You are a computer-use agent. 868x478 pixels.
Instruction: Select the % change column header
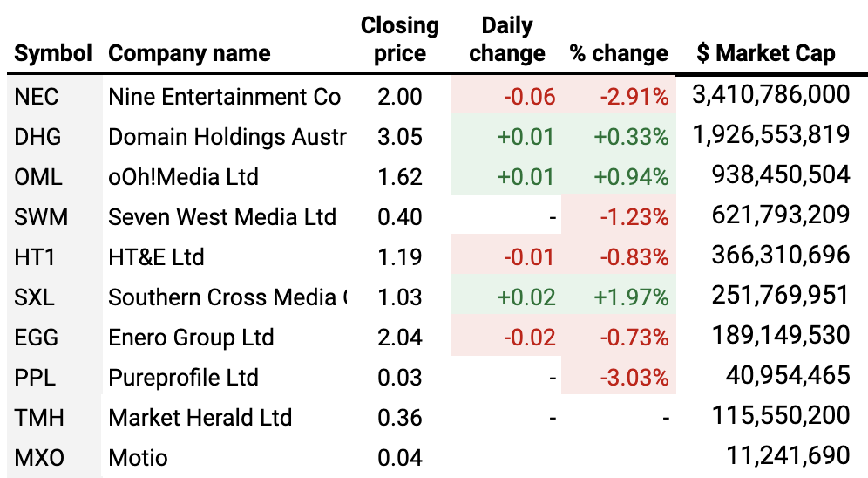pos(619,54)
